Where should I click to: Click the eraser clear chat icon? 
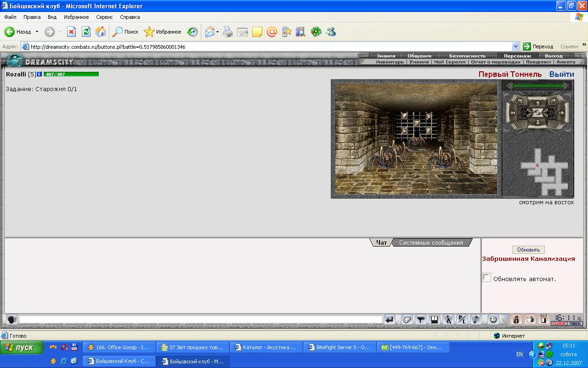click(x=407, y=319)
